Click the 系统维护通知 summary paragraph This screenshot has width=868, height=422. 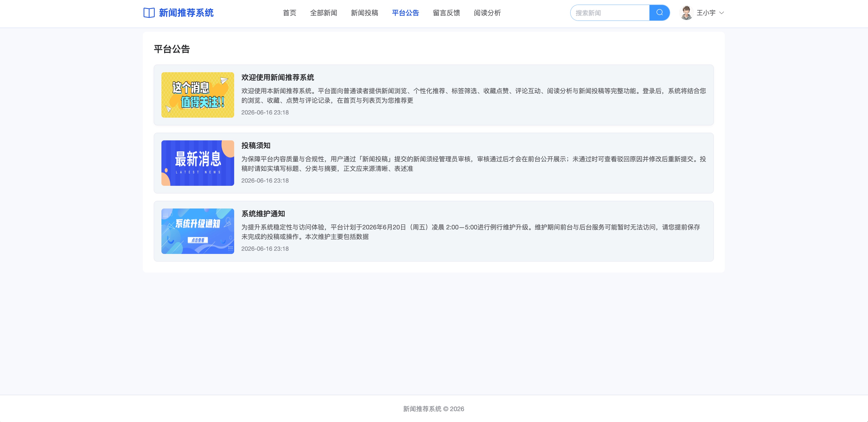470,232
